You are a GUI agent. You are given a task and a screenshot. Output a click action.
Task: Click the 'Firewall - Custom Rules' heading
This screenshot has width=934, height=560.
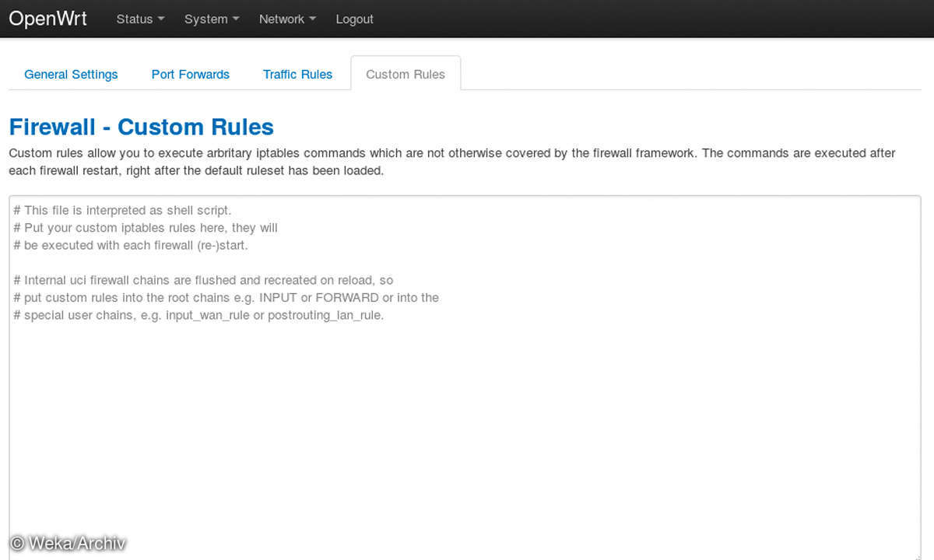[x=141, y=127]
